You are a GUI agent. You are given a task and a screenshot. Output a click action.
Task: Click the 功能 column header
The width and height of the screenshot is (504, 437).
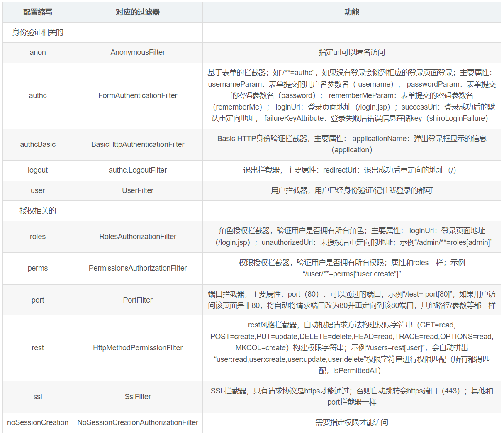click(351, 12)
